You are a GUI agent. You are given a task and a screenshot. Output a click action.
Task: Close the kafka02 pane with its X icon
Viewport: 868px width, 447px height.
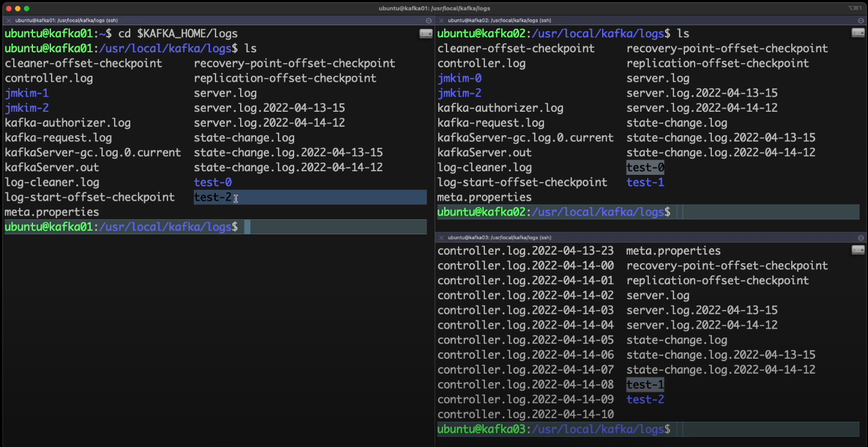tap(441, 20)
